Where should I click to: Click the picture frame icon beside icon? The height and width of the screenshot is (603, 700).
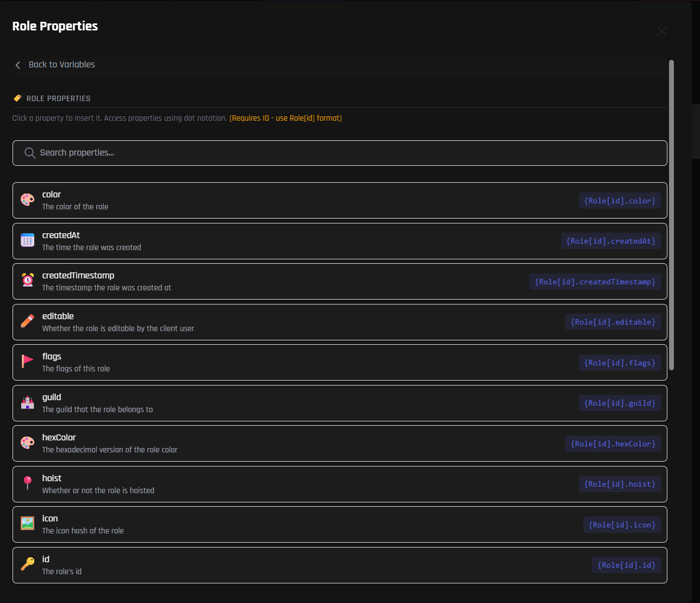click(27, 524)
